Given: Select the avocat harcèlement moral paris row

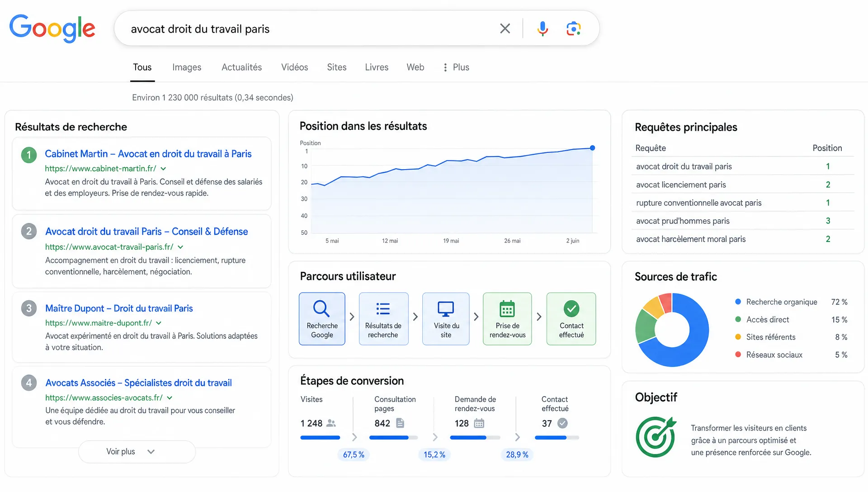Looking at the screenshot, I should tap(743, 239).
